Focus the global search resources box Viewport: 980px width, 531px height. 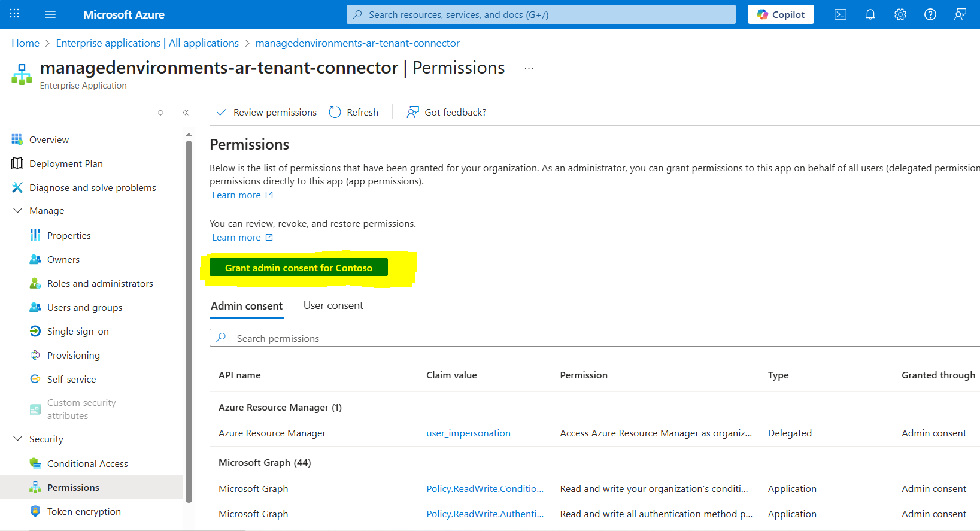tap(541, 14)
